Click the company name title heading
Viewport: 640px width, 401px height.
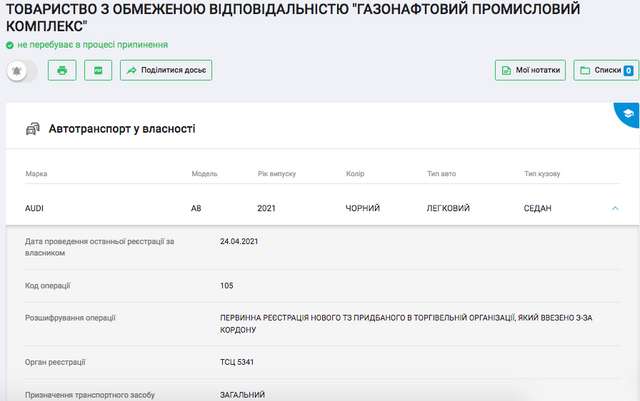coord(293,17)
